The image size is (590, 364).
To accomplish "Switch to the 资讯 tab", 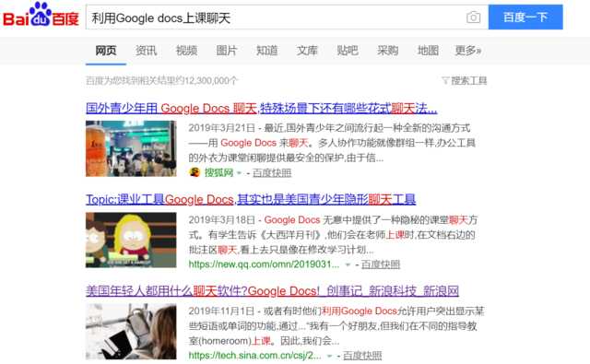I will [146, 51].
